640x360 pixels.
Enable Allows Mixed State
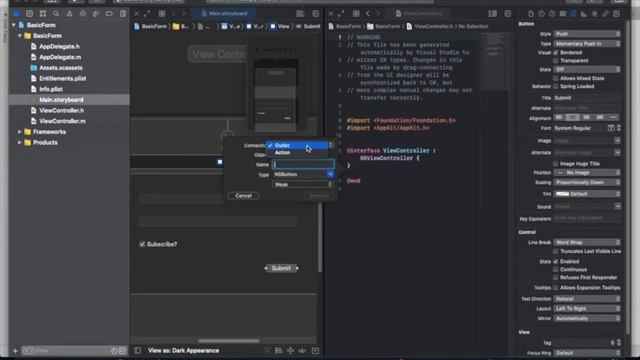(x=556, y=78)
